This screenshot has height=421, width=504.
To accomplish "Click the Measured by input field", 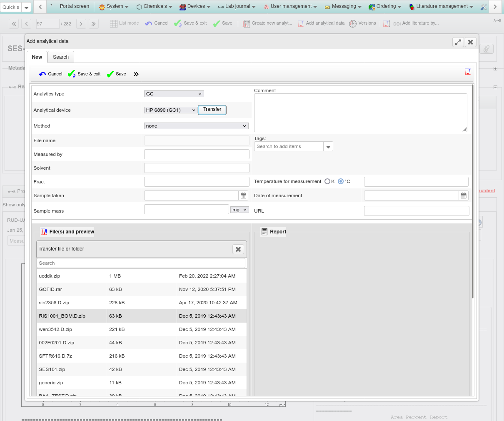I will pos(197,154).
